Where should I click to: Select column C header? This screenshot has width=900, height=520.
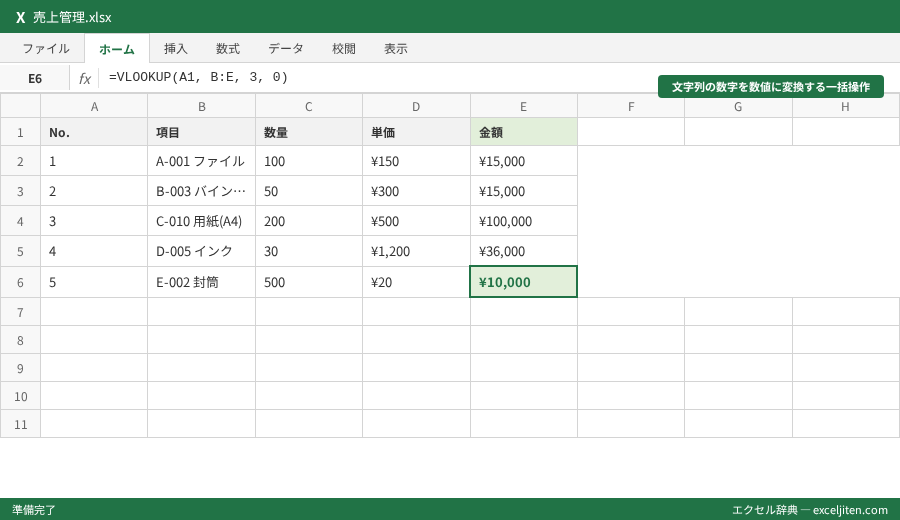click(309, 106)
